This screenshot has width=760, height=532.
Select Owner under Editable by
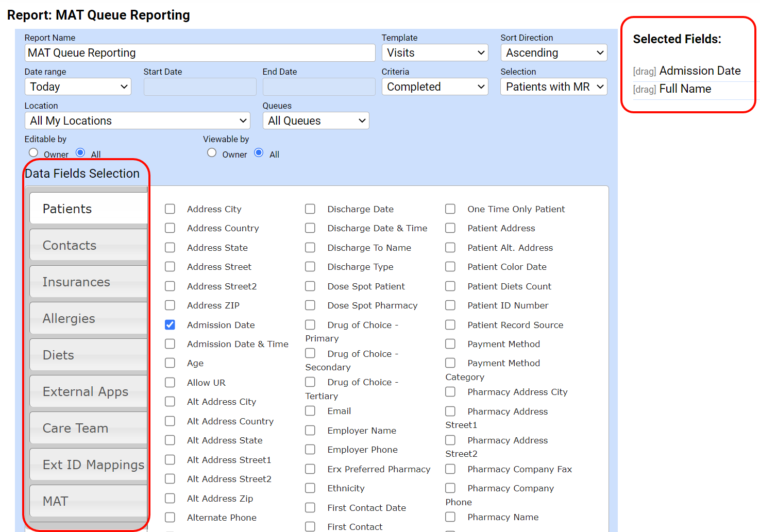(33, 153)
